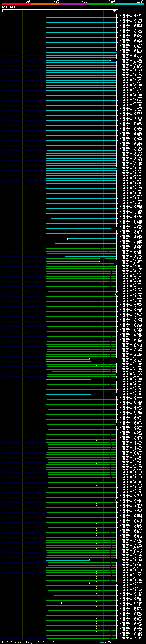The height and width of the screenshot is (644, 146).
Task: Select hit UniRef100_A4RT97
Action: click(x=131, y=294)
